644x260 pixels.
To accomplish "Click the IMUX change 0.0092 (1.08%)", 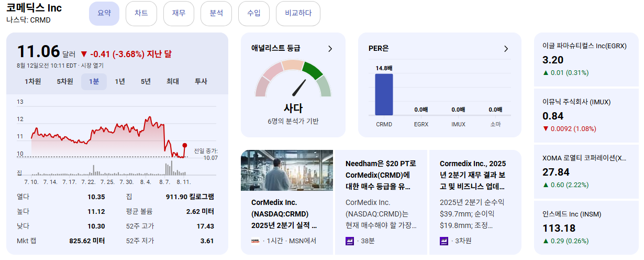I will click(569, 128).
